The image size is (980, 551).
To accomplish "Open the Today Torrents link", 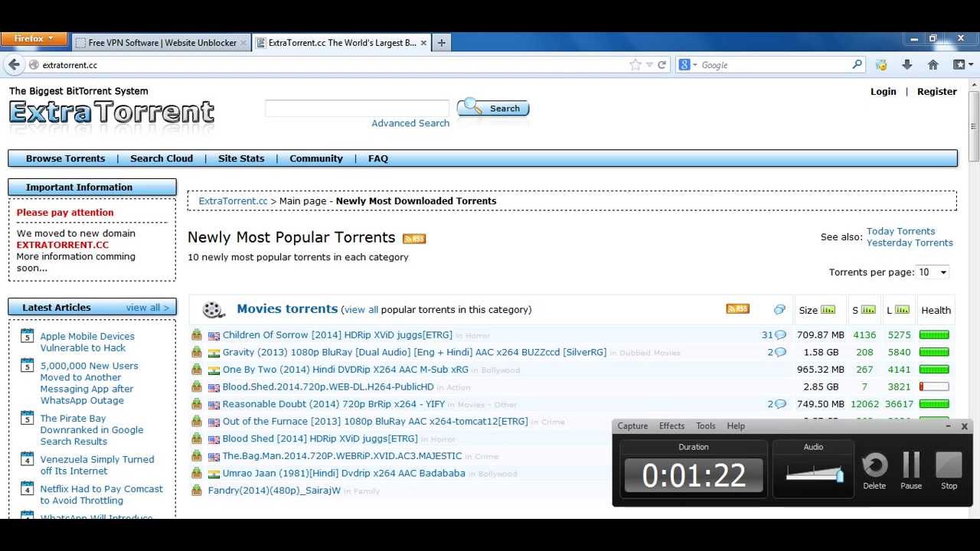I will 900,231.
